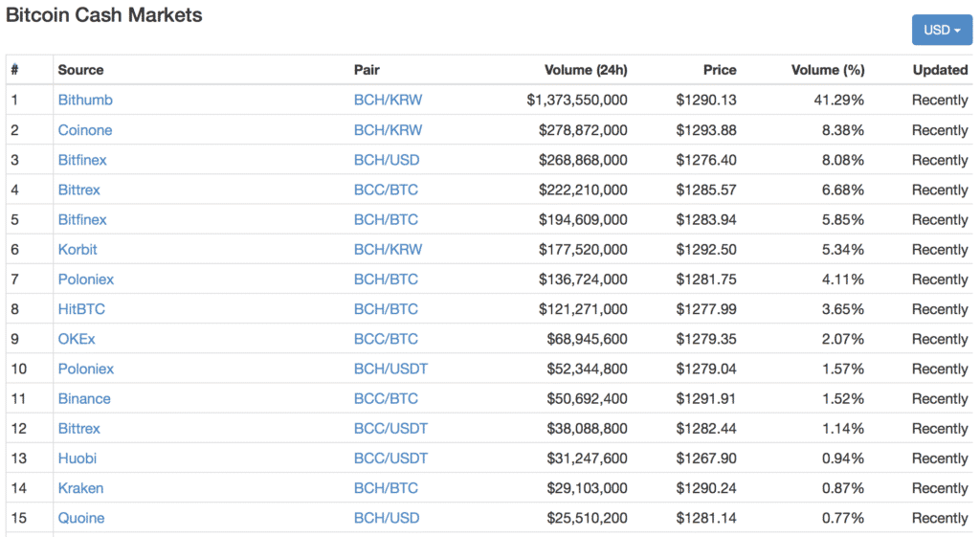
Task: Open Poloniex BCH/USDT pair link
Action: coord(390,369)
